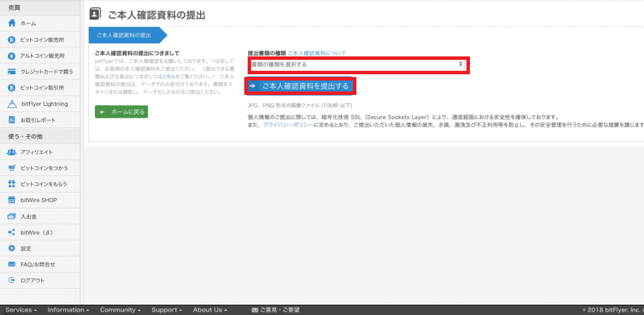This screenshot has height=315, width=644.
Task: Click the credit card icon in the sidebar
Action: (12, 72)
